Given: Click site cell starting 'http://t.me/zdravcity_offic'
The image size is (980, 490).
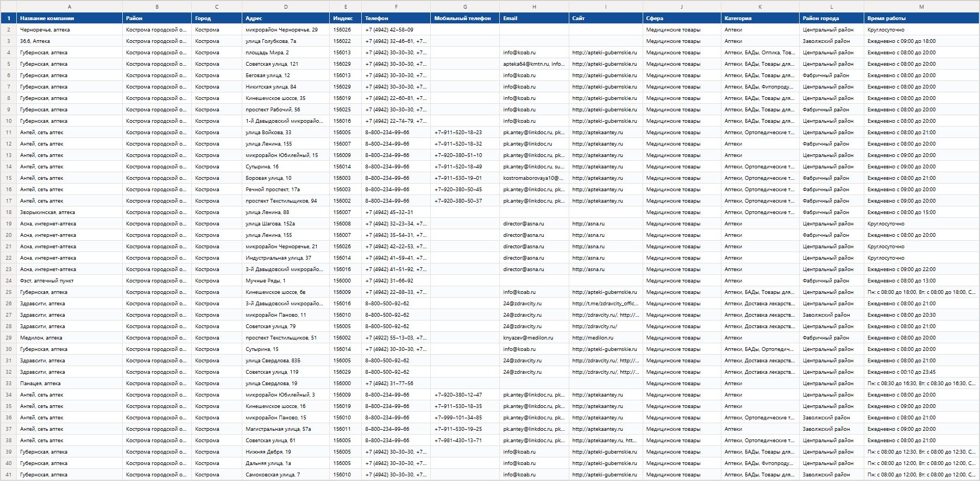Looking at the screenshot, I should 606,304.
